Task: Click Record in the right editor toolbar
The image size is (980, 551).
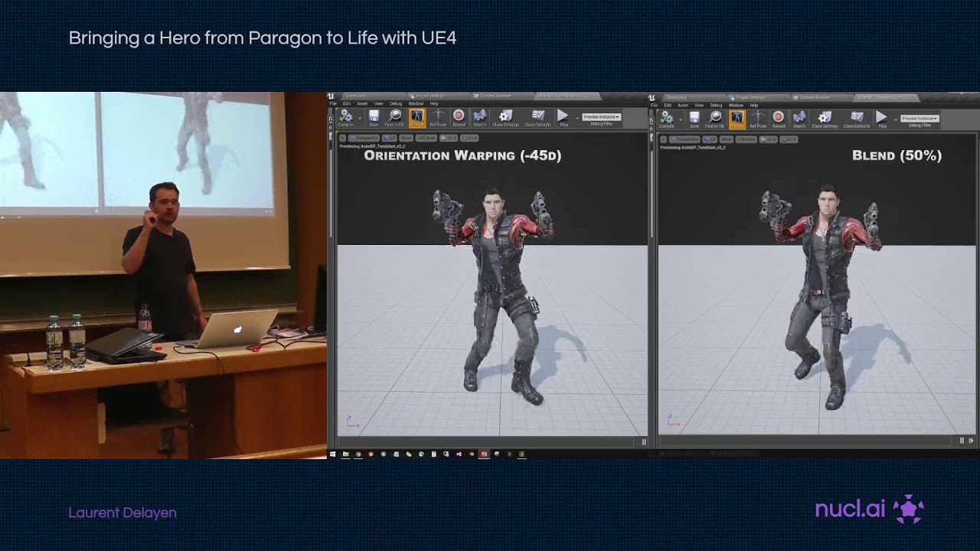Action: pos(779,119)
